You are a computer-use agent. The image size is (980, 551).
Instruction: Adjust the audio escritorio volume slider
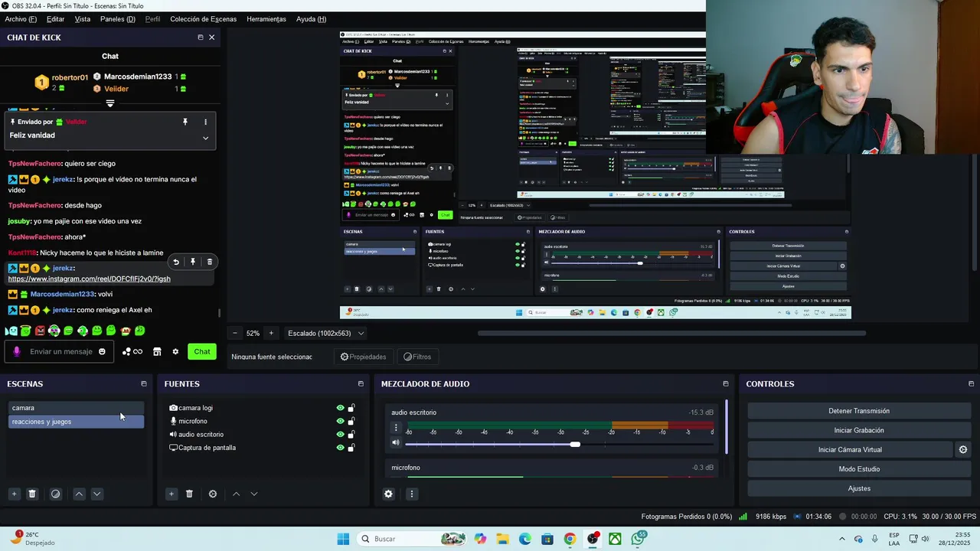[x=575, y=444]
